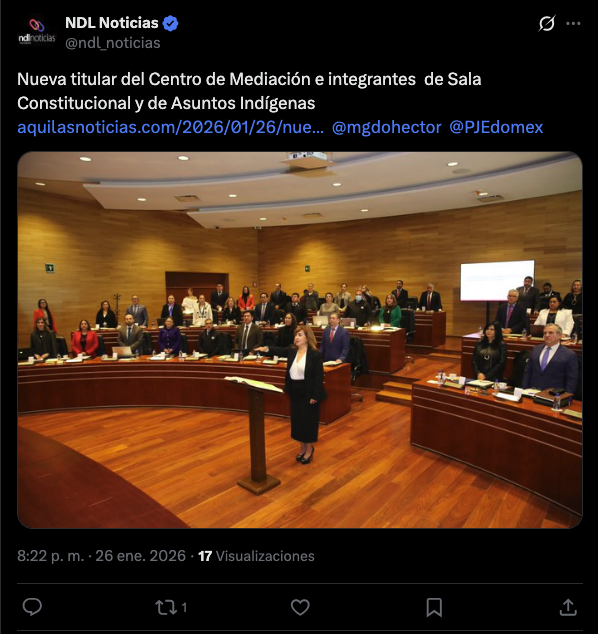Visit the @mgdohector mention
598x634 pixels.
(387, 127)
